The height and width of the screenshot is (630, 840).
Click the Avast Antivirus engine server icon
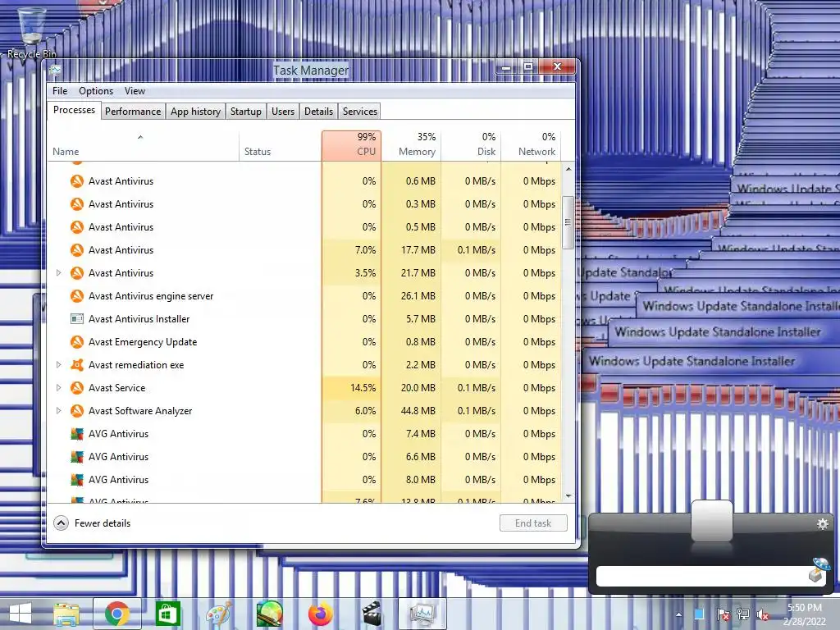click(x=77, y=295)
